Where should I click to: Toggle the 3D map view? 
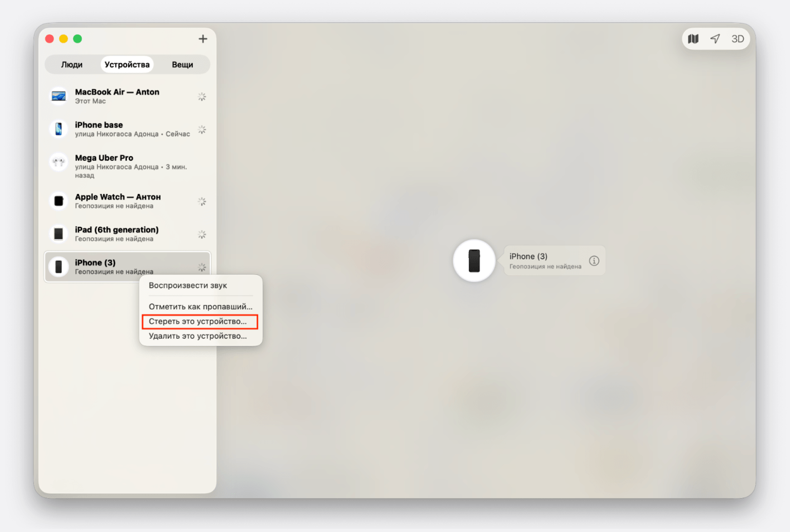[x=737, y=39]
